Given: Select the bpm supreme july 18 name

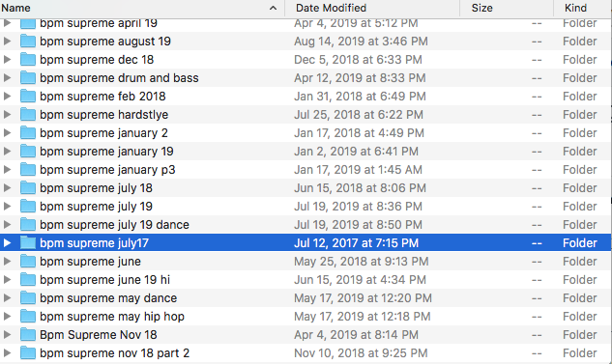Looking at the screenshot, I should click(x=96, y=188).
